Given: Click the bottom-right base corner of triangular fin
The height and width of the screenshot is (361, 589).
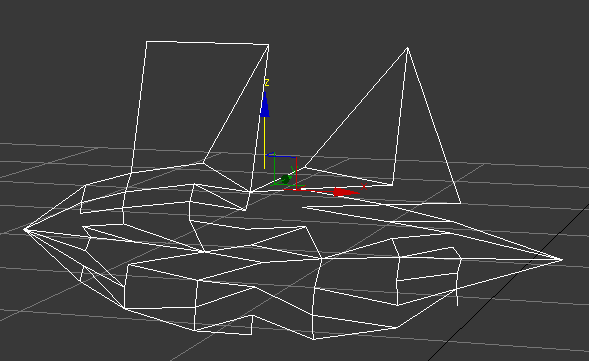Looking at the screenshot, I should tap(461, 203).
